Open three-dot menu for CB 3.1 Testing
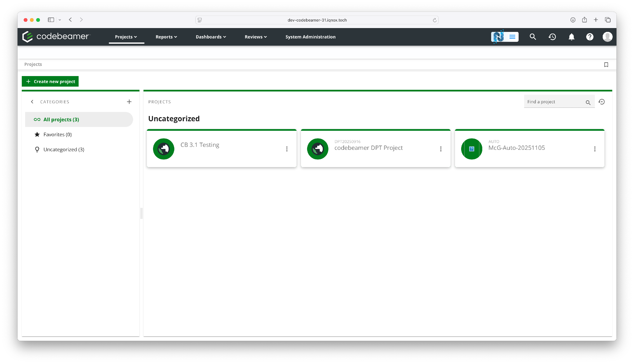Screen dimensions: 634x364 tap(287, 149)
